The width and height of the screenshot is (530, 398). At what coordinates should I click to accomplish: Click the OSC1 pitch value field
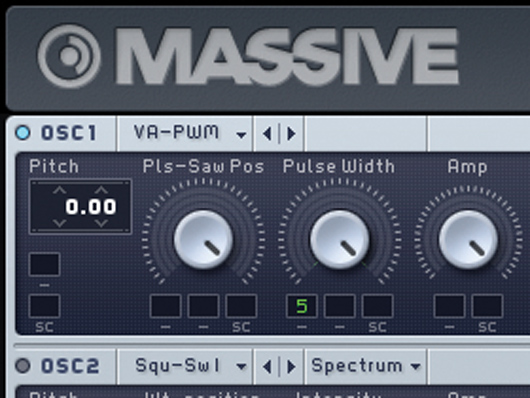[80, 207]
